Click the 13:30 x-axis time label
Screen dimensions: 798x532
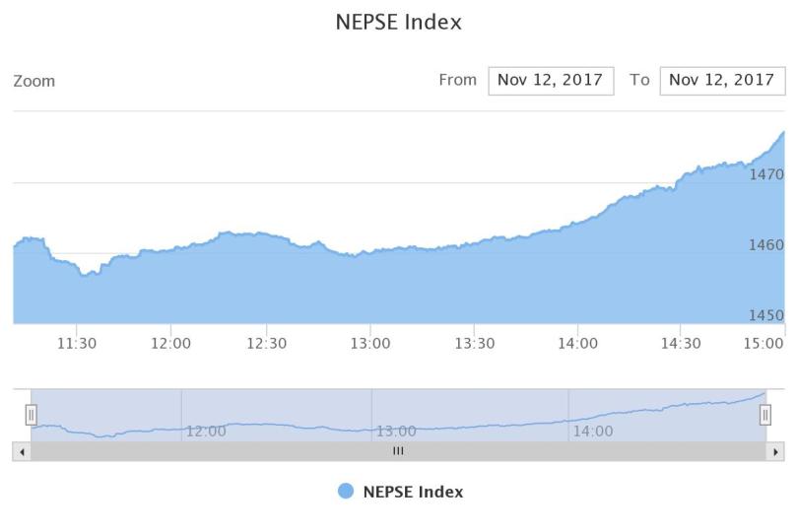pyautogui.click(x=475, y=344)
